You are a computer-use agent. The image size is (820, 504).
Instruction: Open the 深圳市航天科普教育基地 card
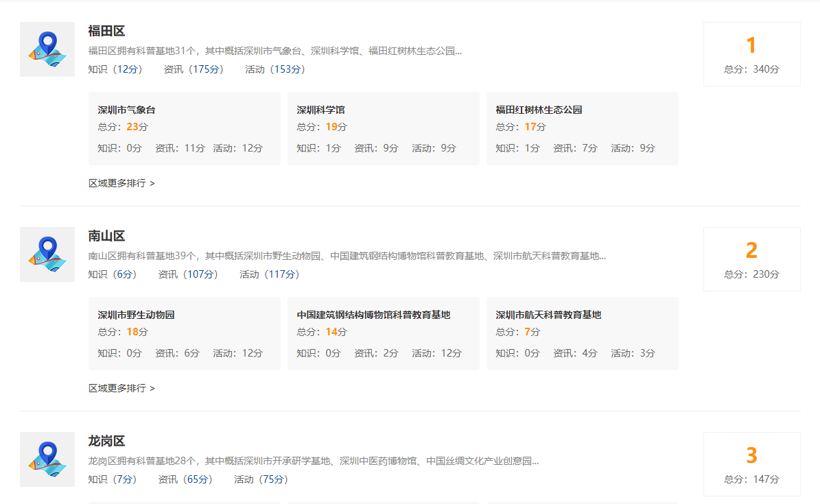tap(582, 333)
